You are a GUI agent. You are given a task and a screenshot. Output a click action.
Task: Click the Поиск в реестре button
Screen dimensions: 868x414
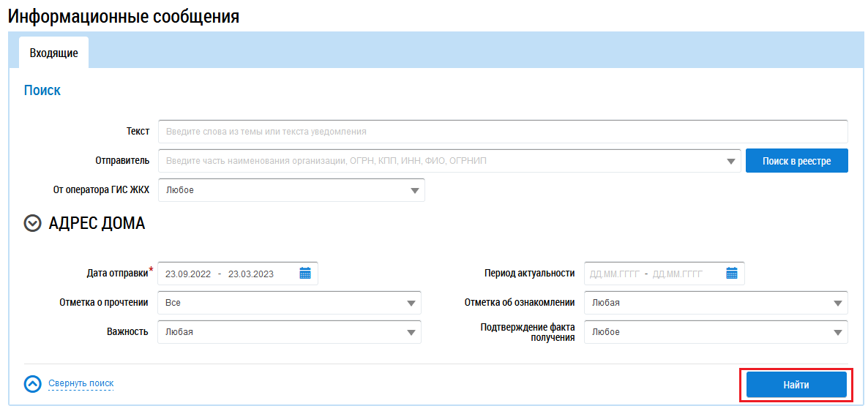pos(796,161)
